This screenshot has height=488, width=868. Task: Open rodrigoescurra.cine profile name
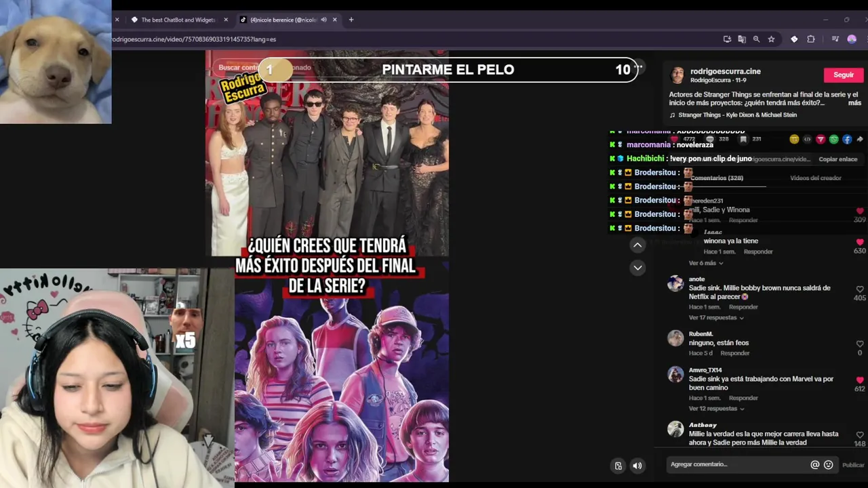point(725,71)
